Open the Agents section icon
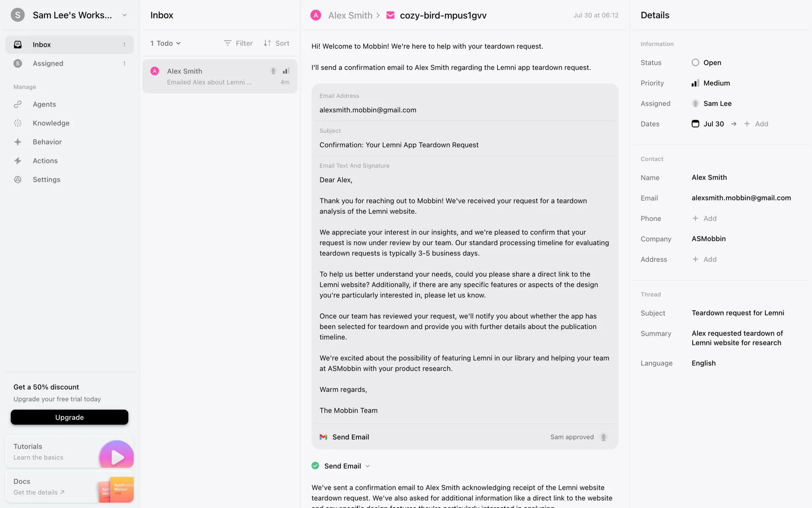Image resolution: width=812 pixels, height=508 pixels. [x=18, y=104]
